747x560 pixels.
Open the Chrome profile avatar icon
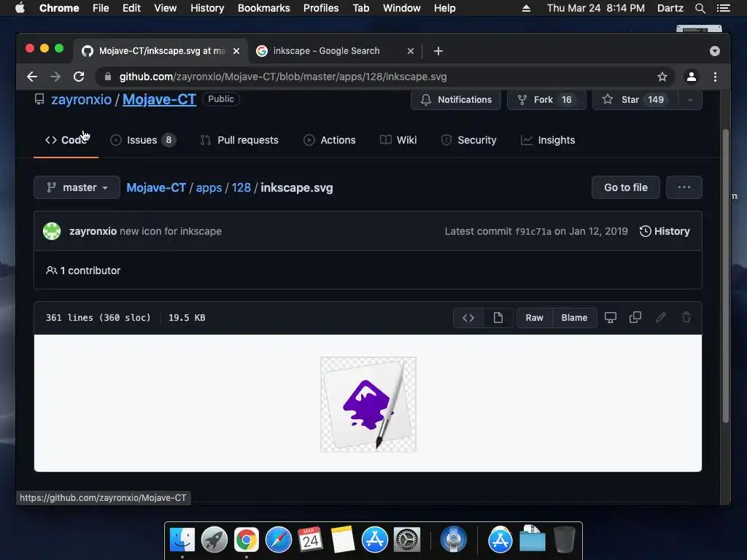click(x=692, y=77)
